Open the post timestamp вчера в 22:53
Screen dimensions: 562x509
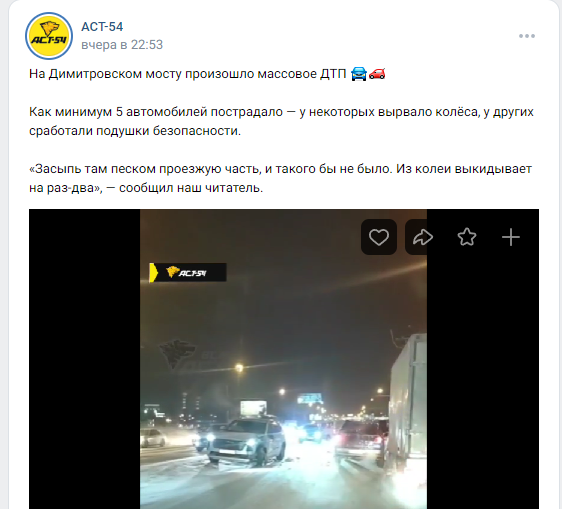(x=122, y=45)
